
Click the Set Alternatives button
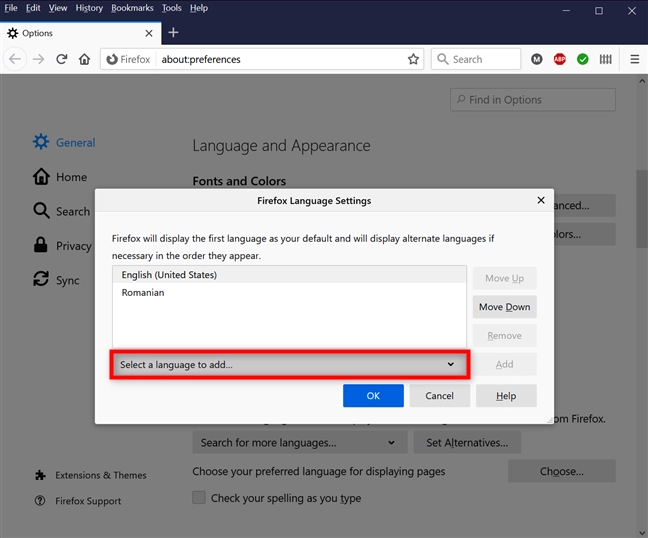467,443
